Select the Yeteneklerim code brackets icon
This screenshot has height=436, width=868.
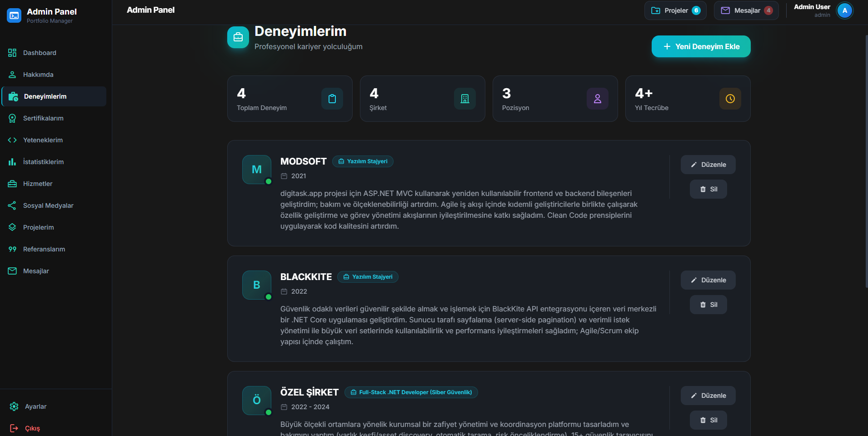pyautogui.click(x=12, y=140)
